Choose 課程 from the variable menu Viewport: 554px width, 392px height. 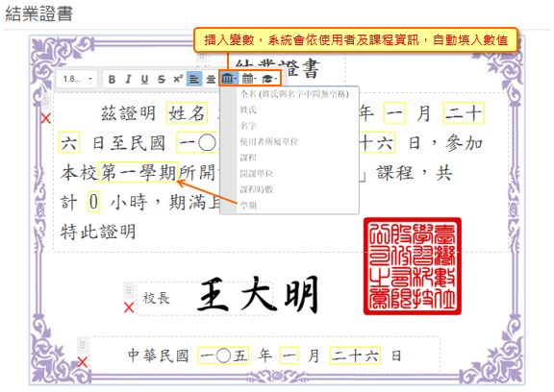tap(248, 158)
